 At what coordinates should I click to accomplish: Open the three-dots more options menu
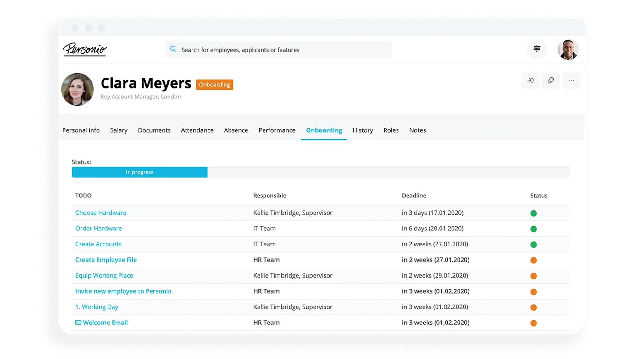pyautogui.click(x=571, y=80)
